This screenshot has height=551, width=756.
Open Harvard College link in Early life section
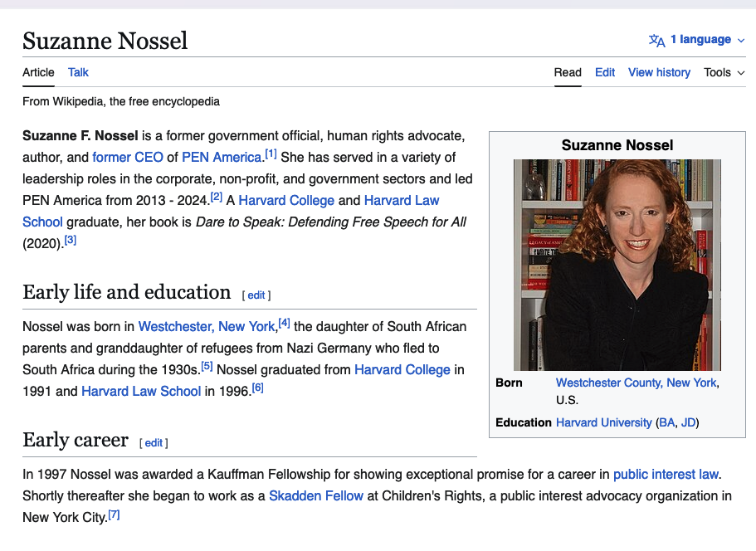(402, 369)
